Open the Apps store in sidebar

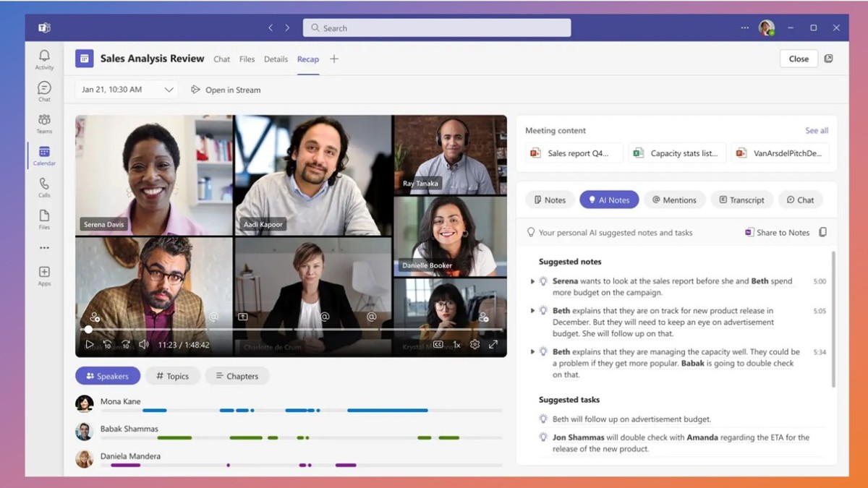(44, 275)
